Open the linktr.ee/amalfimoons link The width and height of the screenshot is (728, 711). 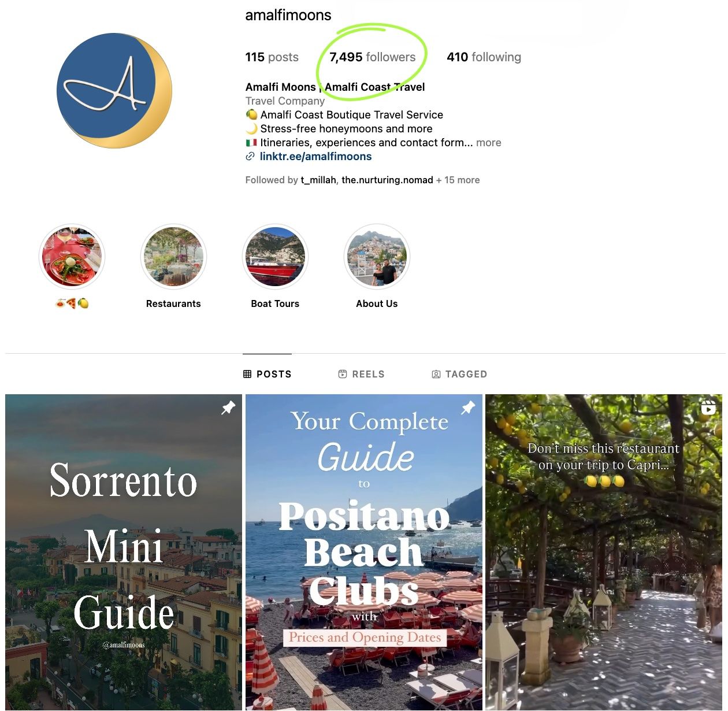[315, 157]
